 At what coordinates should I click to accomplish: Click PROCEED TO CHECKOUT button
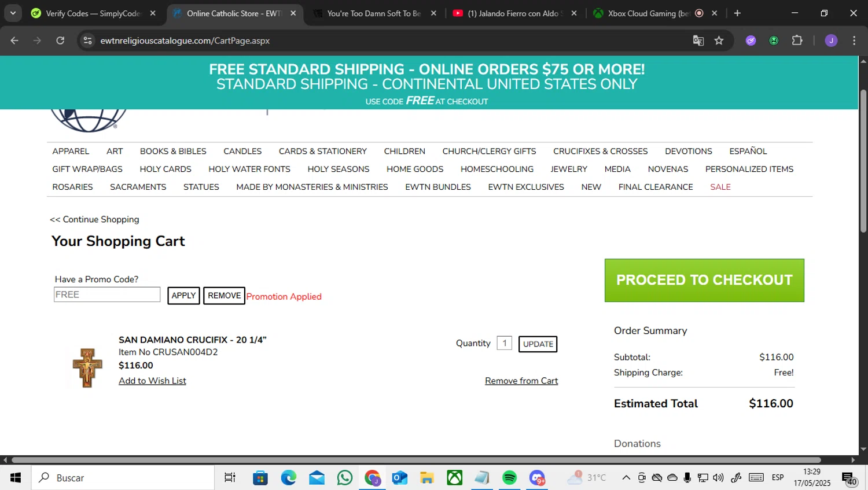pos(704,280)
